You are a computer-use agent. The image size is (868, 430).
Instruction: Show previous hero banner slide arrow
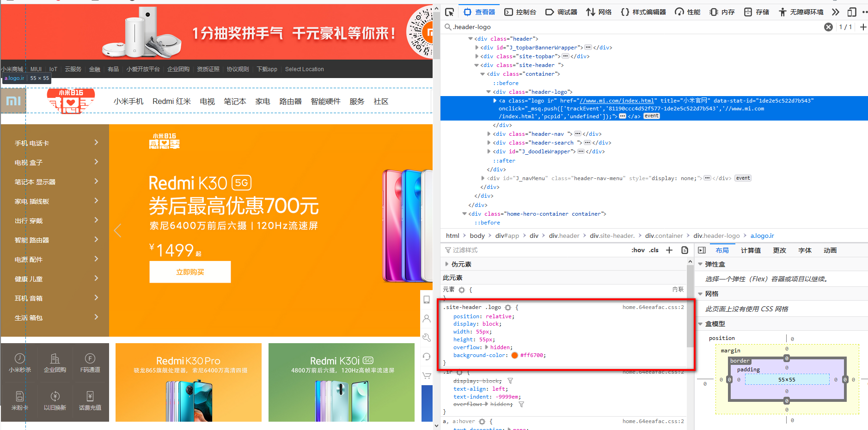(117, 230)
